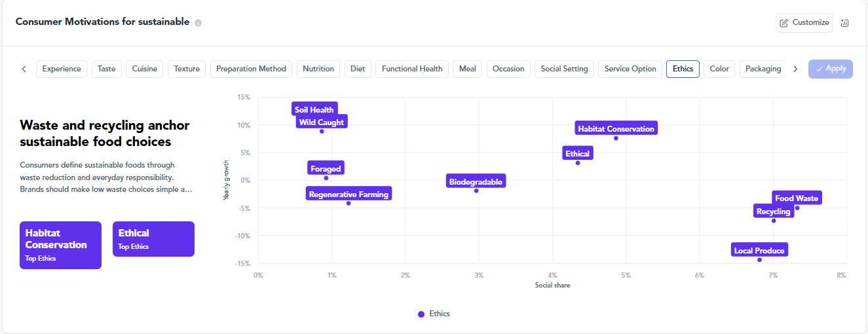Open the chart export icon at top right
The height and width of the screenshot is (334, 868).
pos(844,23)
